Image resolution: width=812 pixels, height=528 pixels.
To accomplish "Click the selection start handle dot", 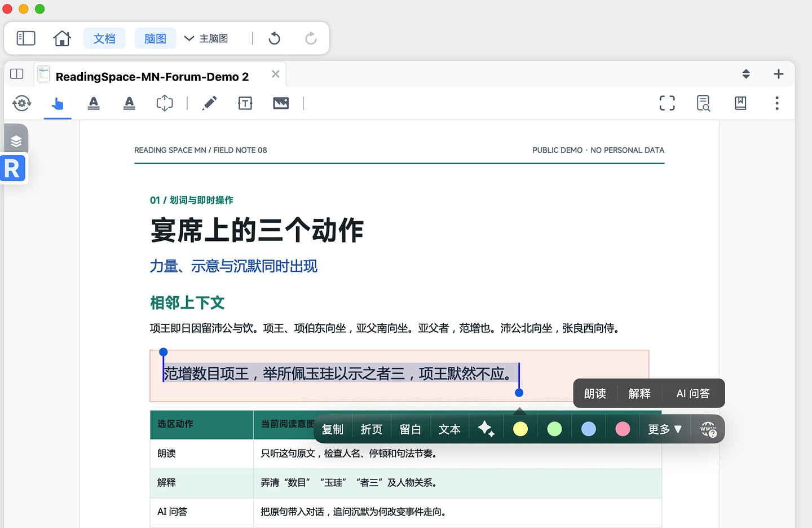I will click(164, 352).
